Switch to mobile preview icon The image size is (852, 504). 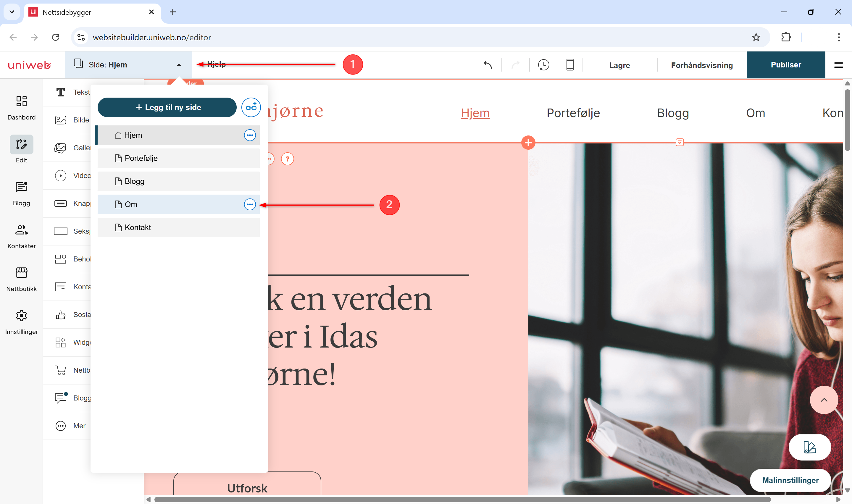coord(570,65)
